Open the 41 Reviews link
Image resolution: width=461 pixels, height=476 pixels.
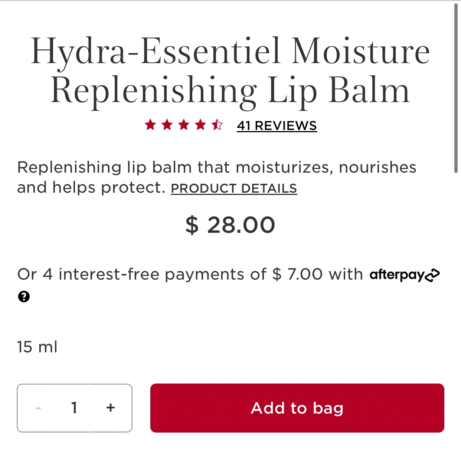(x=277, y=125)
